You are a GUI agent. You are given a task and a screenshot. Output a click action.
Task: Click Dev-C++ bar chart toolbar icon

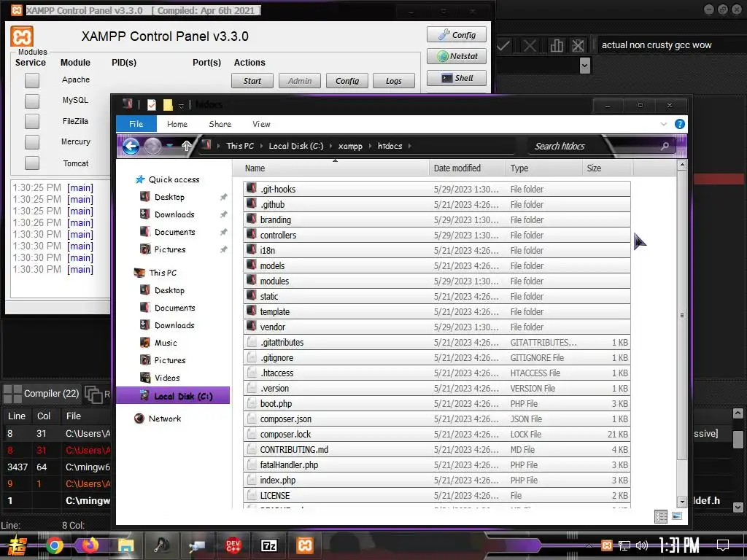pyautogui.click(x=556, y=46)
